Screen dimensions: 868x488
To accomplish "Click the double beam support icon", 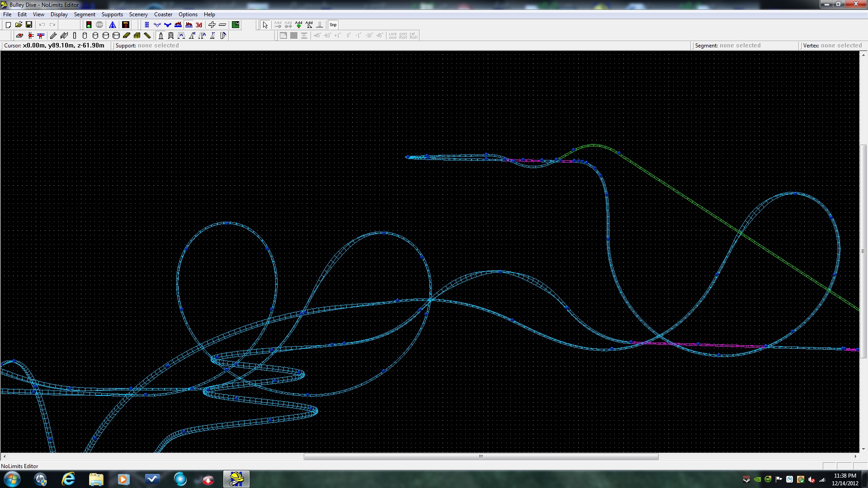I will pyautogui.click(x=64, y=36).
